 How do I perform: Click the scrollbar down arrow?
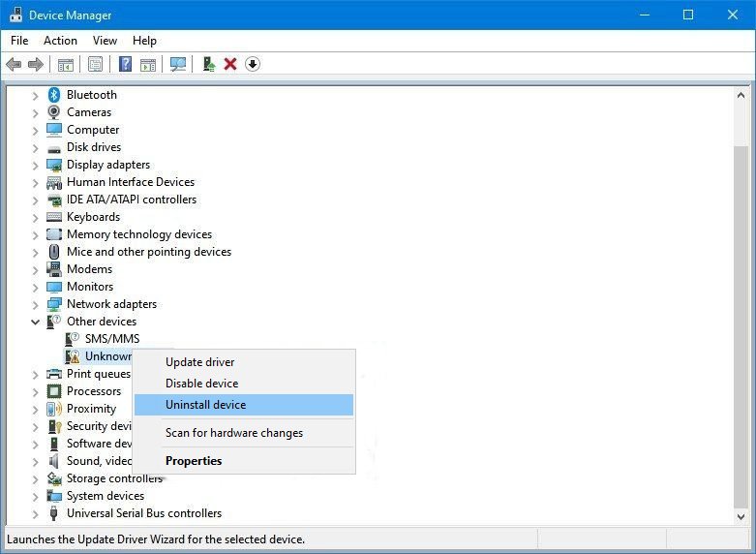coord(741,517)
